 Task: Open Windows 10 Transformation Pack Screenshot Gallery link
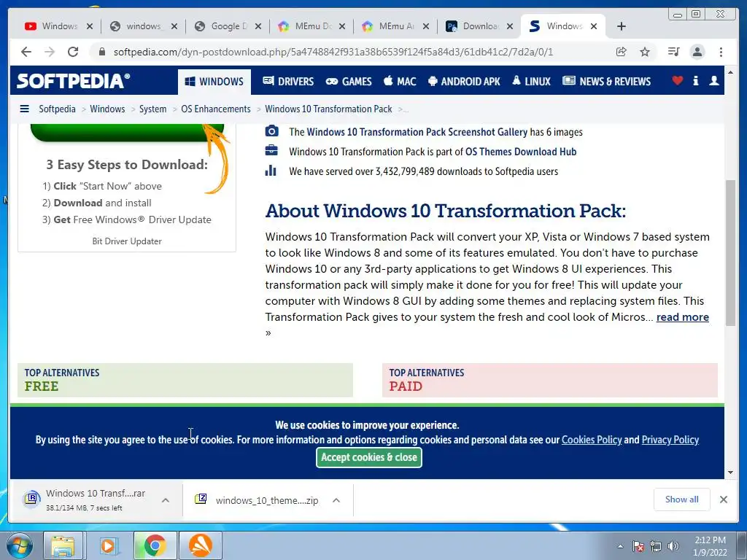417,132
